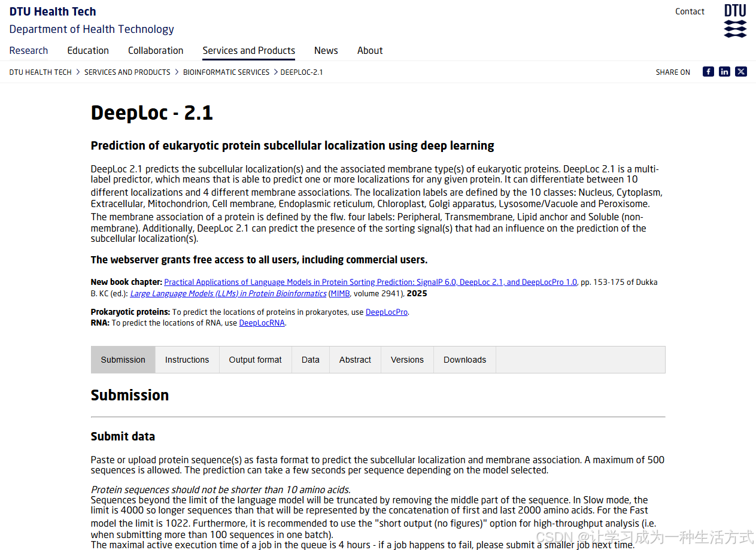
Task: Click the Contact link
Action: [690, 11]
